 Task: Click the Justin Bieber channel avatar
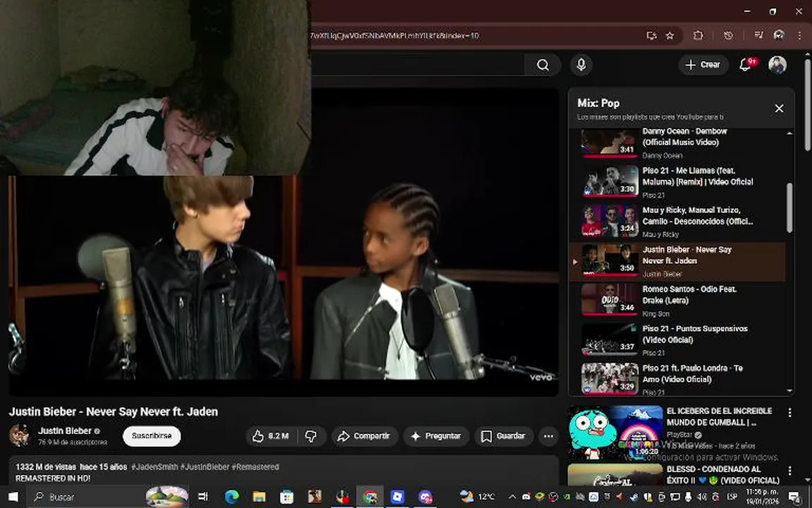point(19,435)
